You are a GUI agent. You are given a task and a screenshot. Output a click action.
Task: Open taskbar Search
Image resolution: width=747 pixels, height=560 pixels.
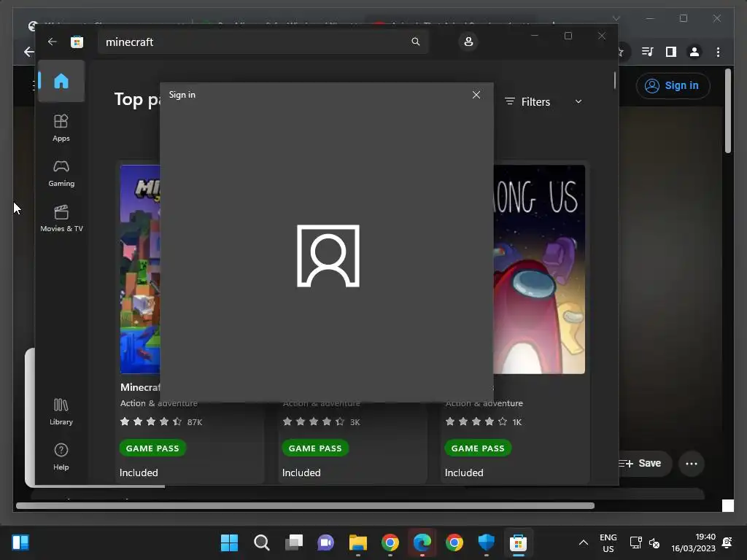[262, 542]
